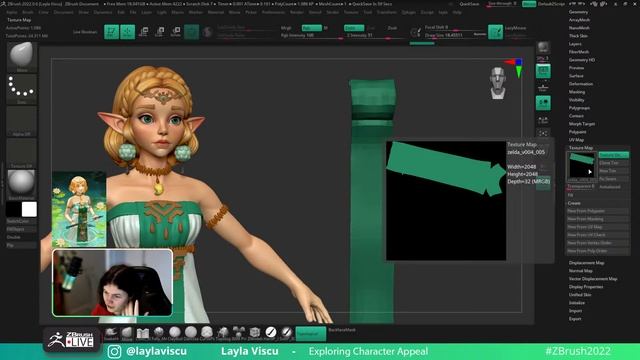Click the head camera navigation widget
Image resolution: width=640 pixels, height=360 pixels.
point(498,83)
